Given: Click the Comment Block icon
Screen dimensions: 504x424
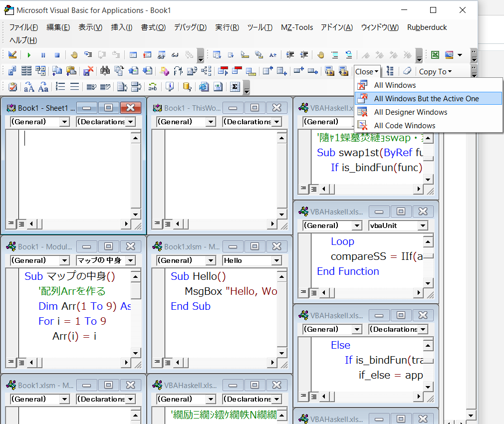Looking at the screenshot, I should point(335,55).
